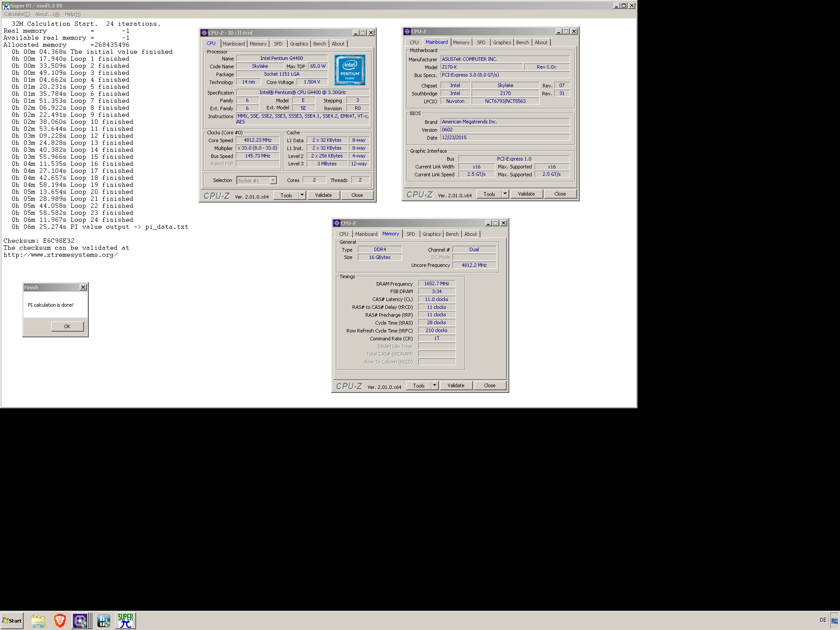Viewport: 840px width, 630px height.
Task: Switch to CPU tab in CPU-Z Mainboard window
Action: tap(414, 42)
